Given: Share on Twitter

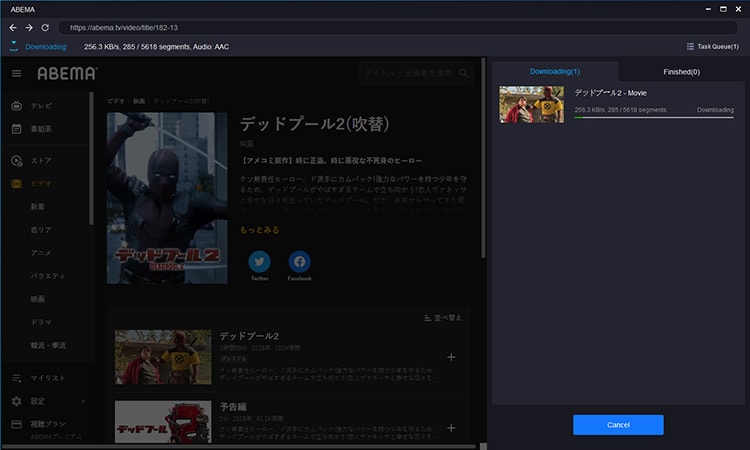Looking at the screenshot, I should click(x=259, y=262).
